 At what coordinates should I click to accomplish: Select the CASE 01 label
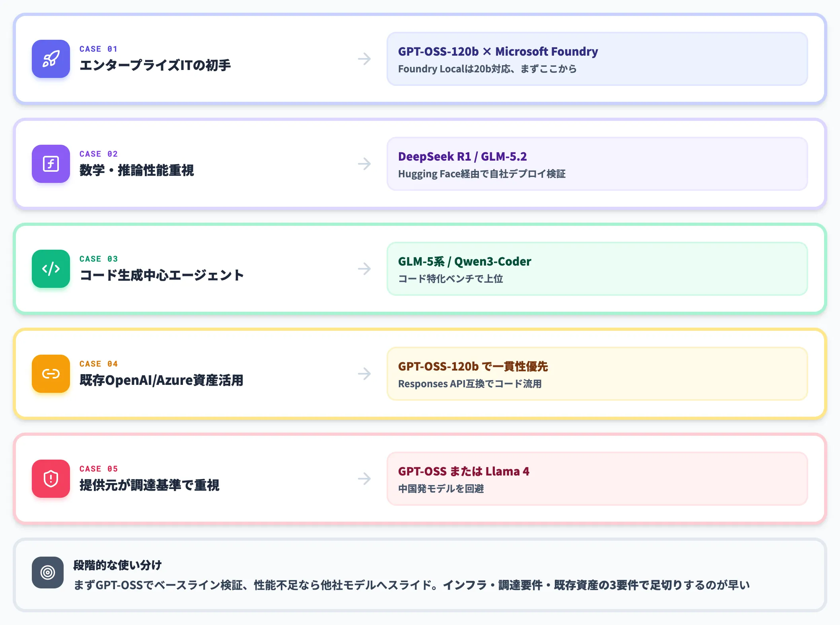[x=98, y=49]
